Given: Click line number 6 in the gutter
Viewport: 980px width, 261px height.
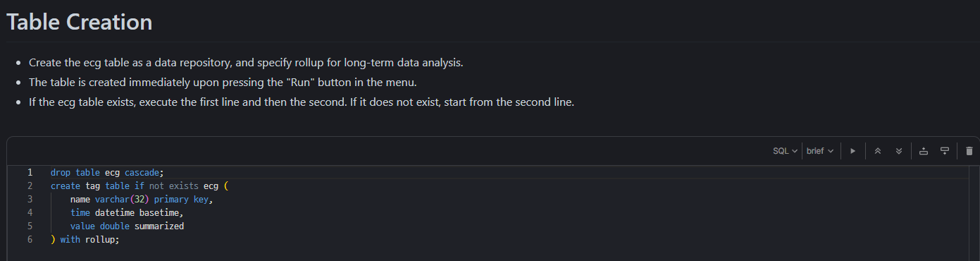Looking at the screenshot, I should [30, 239].
